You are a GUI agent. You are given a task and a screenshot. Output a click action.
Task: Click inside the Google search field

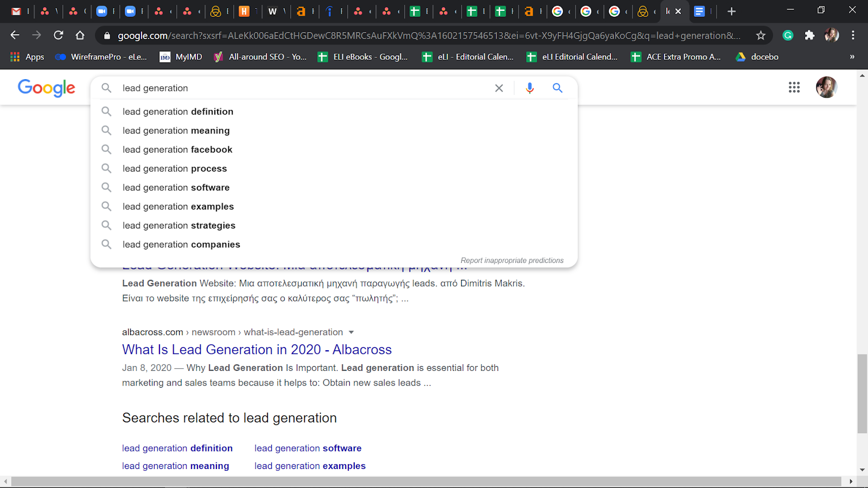click(x=304, y=88)
